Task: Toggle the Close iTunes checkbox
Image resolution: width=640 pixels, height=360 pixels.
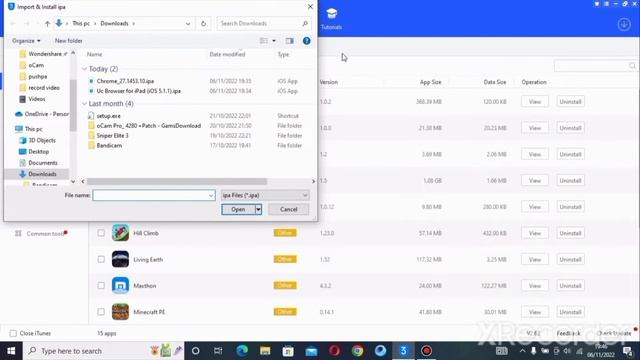Action: tap(13, 333)
